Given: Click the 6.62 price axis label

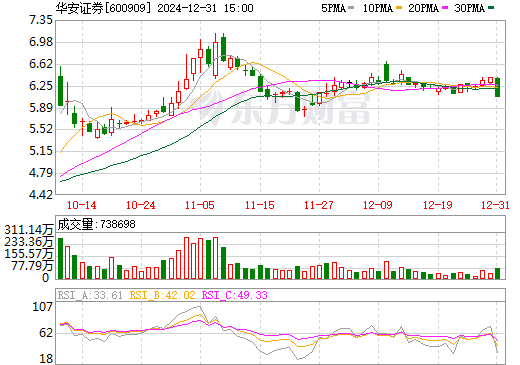Looking at the screenshot, I should click(x=41, y=64).
